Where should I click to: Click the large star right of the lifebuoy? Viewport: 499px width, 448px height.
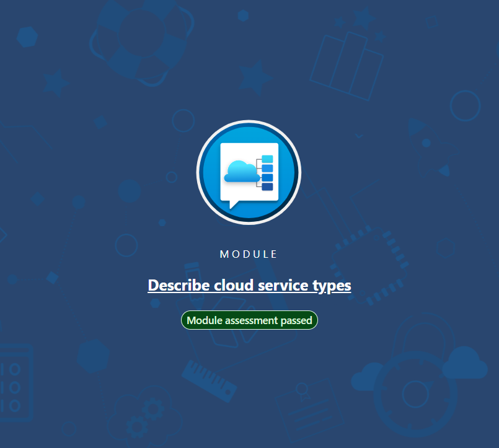(255, 76)
